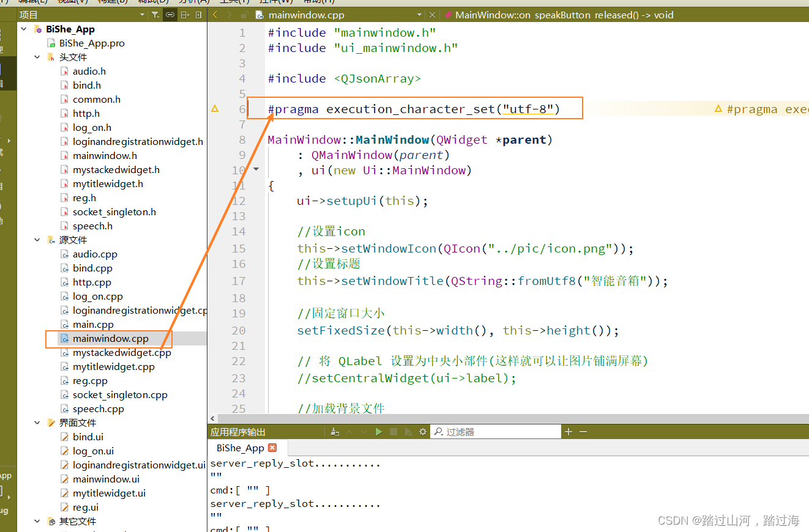Jump to previous output item arrow

coord(349,432)
